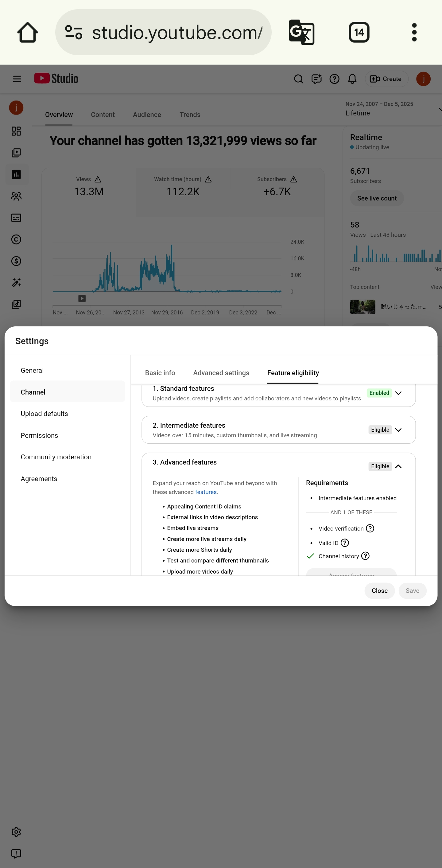
Task: Open the account avatar in Studio header
Action: coord(423,79)
